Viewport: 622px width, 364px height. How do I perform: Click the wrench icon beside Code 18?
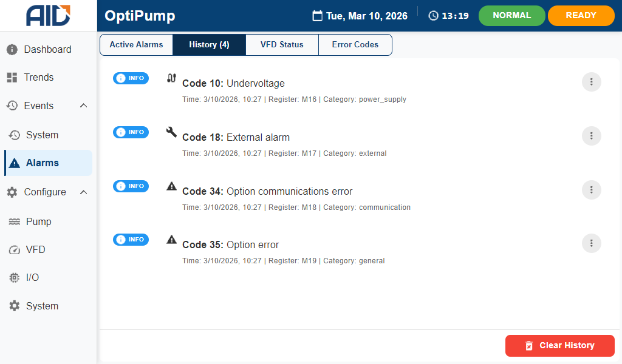point(172,132)
